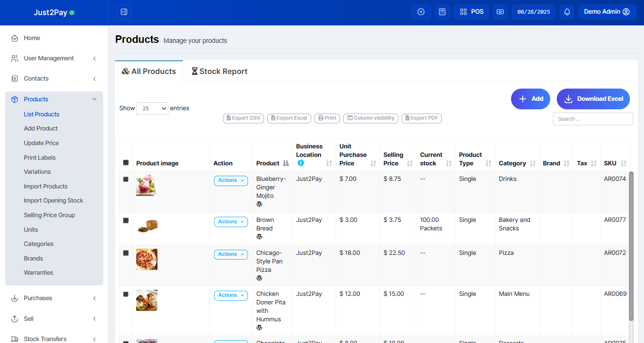Click the Download Excel button
The image size is (644, 343).
click(x=593, y=99)
